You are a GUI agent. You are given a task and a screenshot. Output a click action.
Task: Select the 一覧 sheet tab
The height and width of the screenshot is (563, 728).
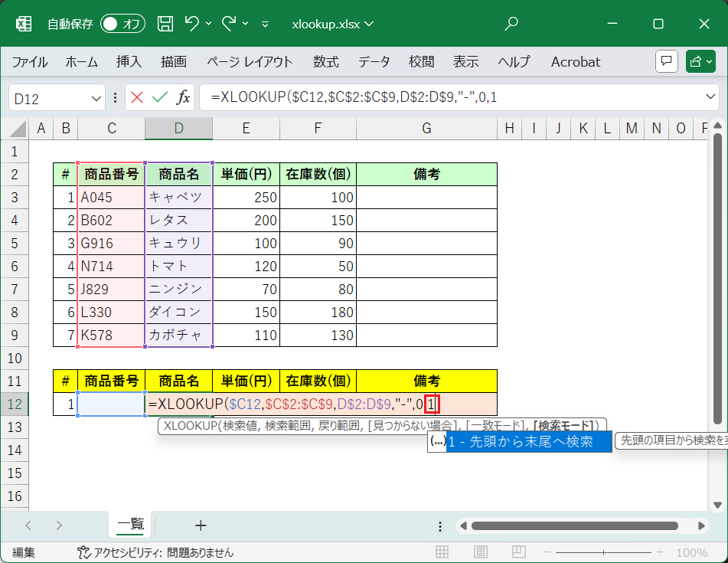pos(130,524)
